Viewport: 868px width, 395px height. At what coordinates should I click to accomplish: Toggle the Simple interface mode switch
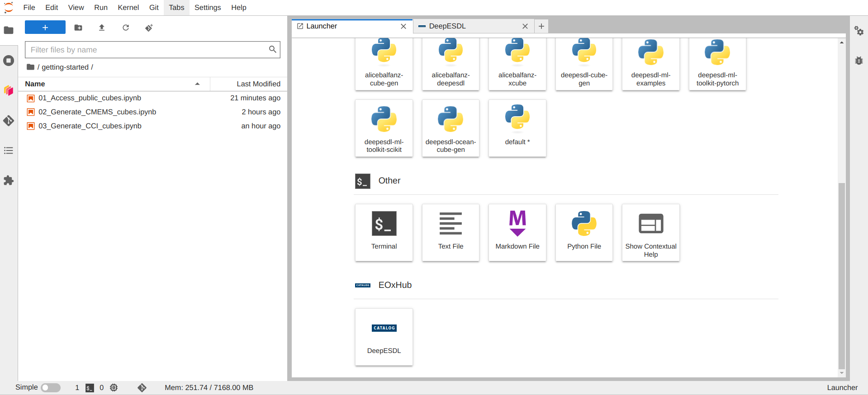[x=51, y=388]
